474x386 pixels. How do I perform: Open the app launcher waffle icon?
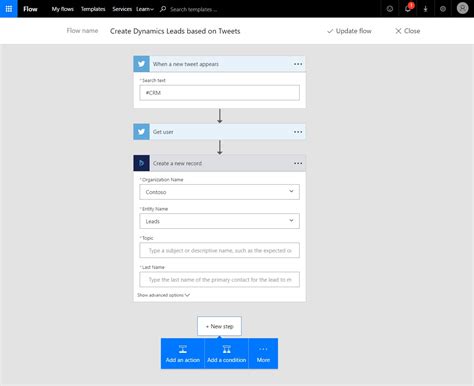tap(9, 9)
